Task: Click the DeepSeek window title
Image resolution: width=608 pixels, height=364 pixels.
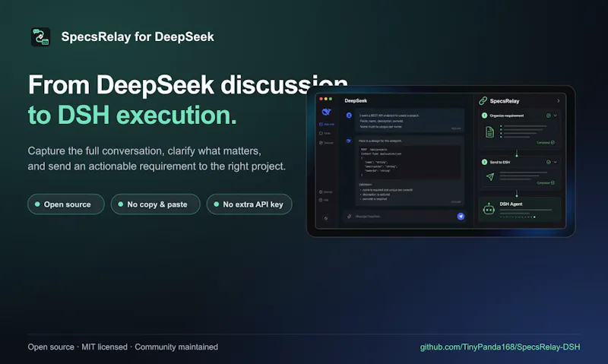Action: pos(356,101)
